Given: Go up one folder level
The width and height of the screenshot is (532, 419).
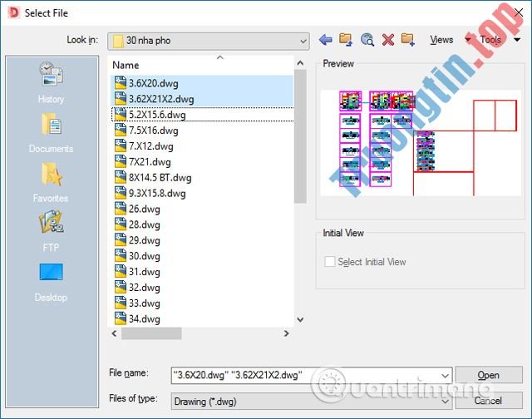Looking at the screenshot, I should coord(346,40).
